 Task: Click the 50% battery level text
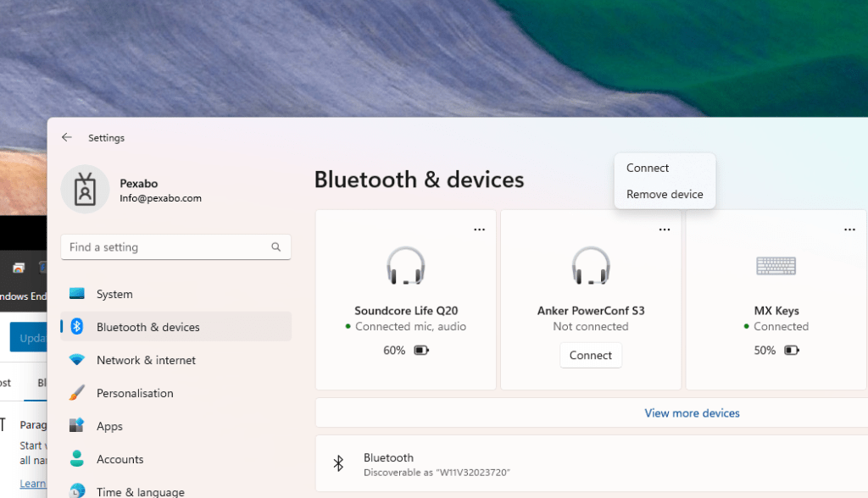pyautogui.click(x=765, y=351)
